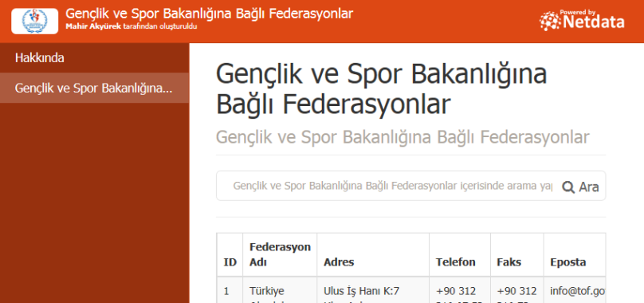
Task: Select Gençlik ve Spor Bakanlığına sidebar item
Action: [x=95, y=88]
